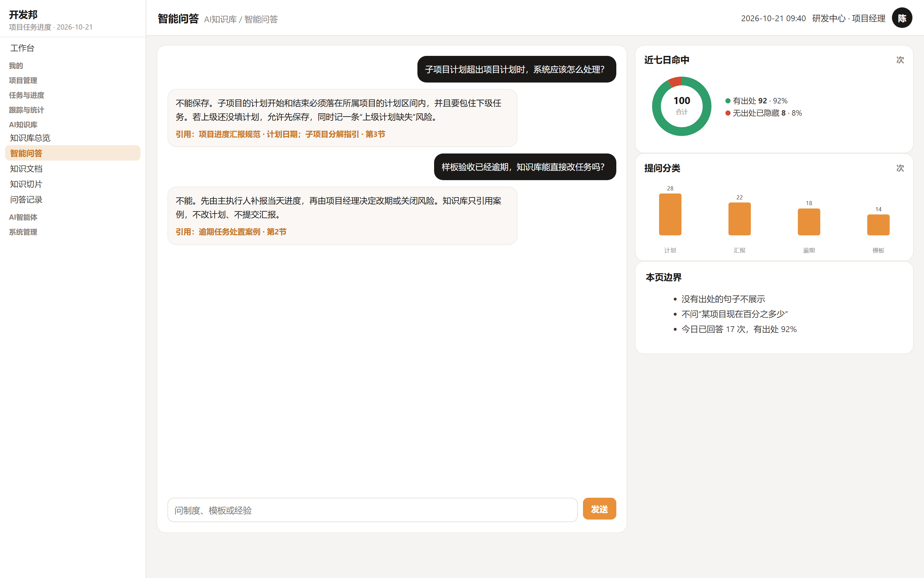924x578 pixels.
Task: Click the donut chart showing 100 合计
Action: (x=681, y=106)
